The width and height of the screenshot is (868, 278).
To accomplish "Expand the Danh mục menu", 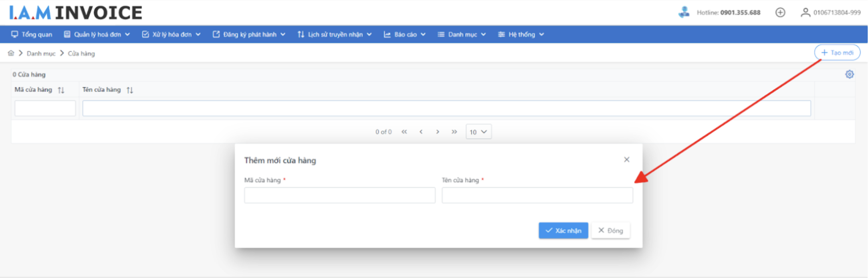I will (x=462, y=34).
